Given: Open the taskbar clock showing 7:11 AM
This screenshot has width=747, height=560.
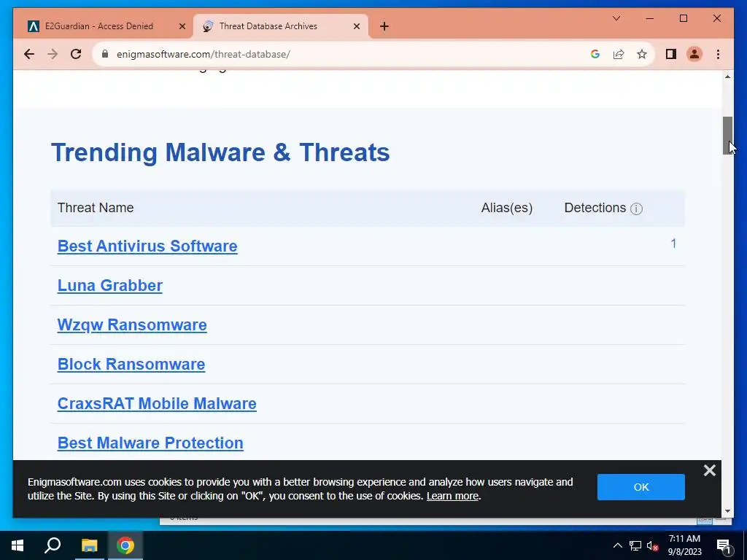Looking at the screenshot, I should (x=684, y=545).
